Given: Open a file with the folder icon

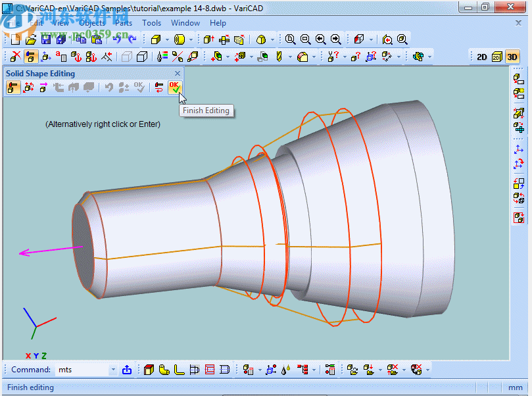Looking at the screenshot, I should tap(30, 39).
